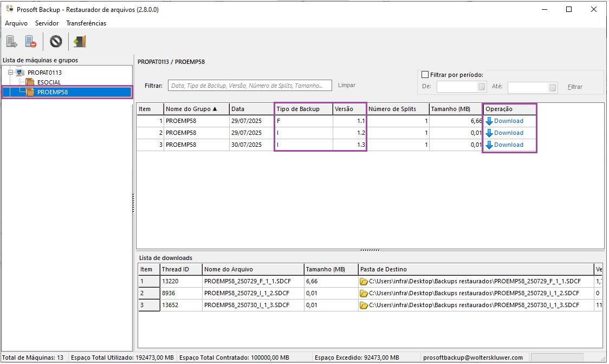Select file name PROEMP58_250729_F_1_1.SDCF

pyautogui.click(x=253, y=281)
